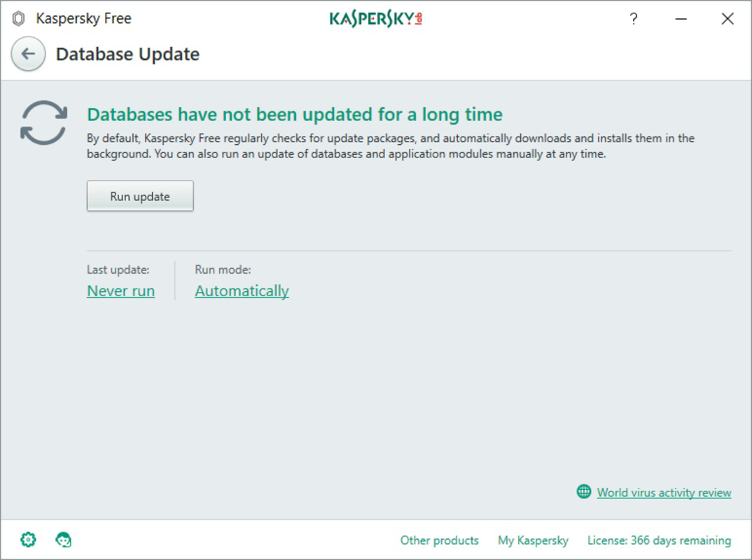Open World virus activity review link

(664, 492)
